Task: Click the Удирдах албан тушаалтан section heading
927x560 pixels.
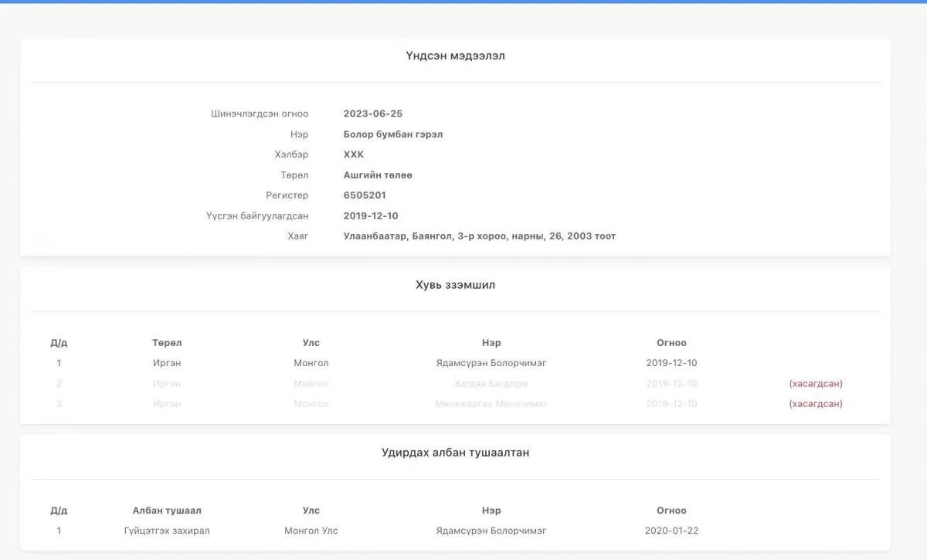Action: pyautogui.click(x=455, y=453)
